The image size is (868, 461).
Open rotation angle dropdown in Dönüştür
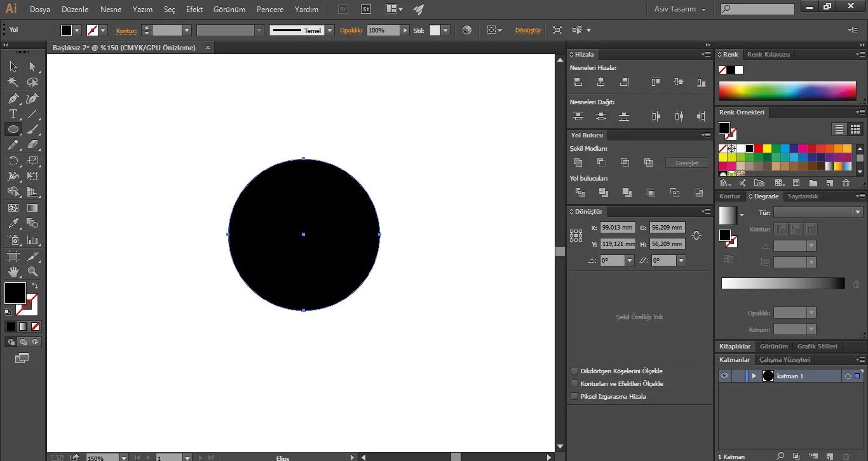pos(629,260)
